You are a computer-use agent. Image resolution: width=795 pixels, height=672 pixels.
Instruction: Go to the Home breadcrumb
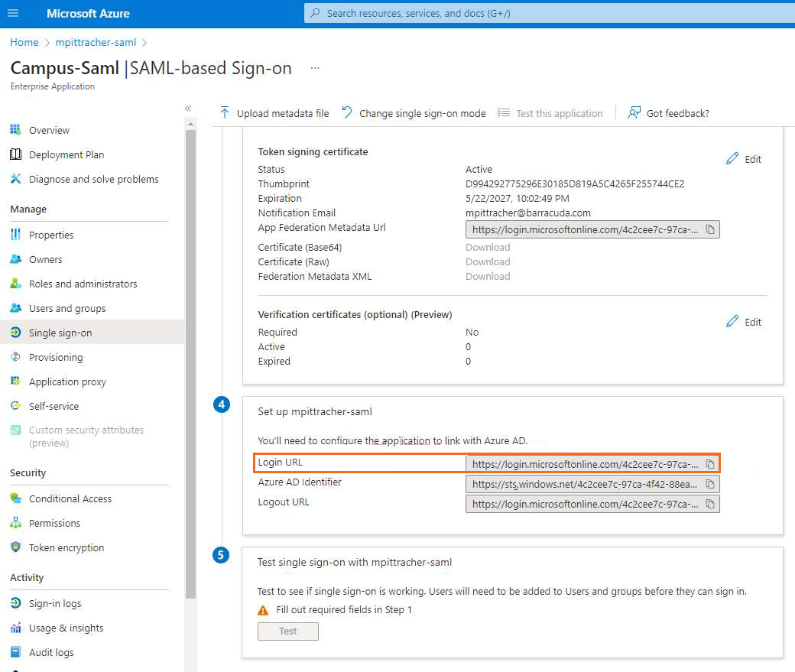(24, 42)
